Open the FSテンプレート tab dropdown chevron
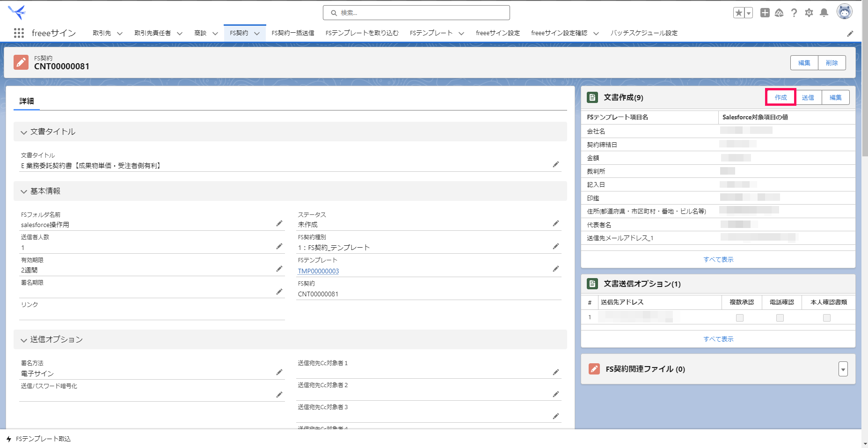 [x=461, y=33]
